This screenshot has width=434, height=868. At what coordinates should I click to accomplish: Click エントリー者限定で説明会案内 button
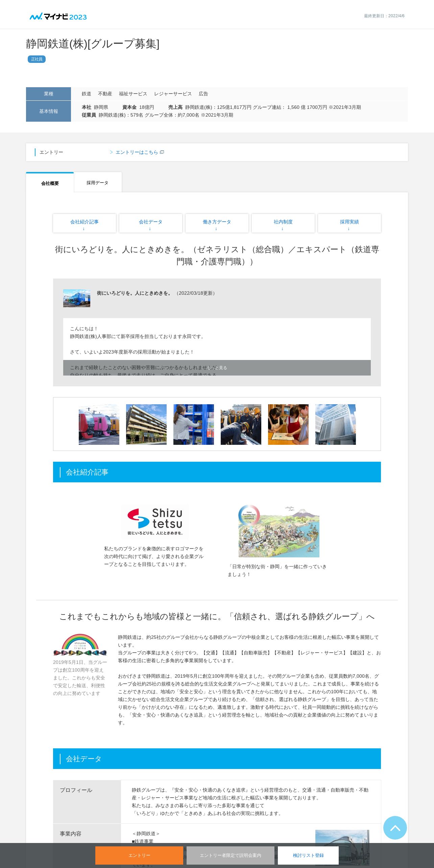[x=231, y=855]
